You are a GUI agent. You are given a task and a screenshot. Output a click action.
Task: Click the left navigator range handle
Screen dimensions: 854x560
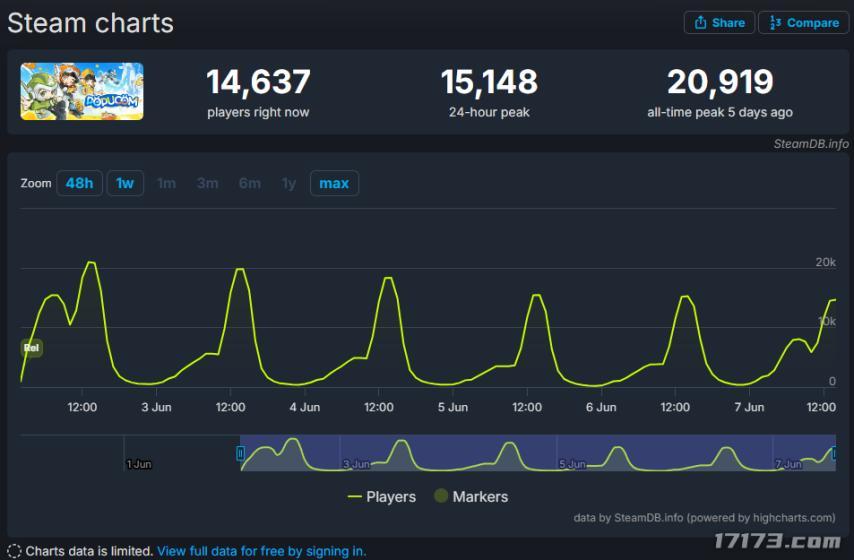240,453
